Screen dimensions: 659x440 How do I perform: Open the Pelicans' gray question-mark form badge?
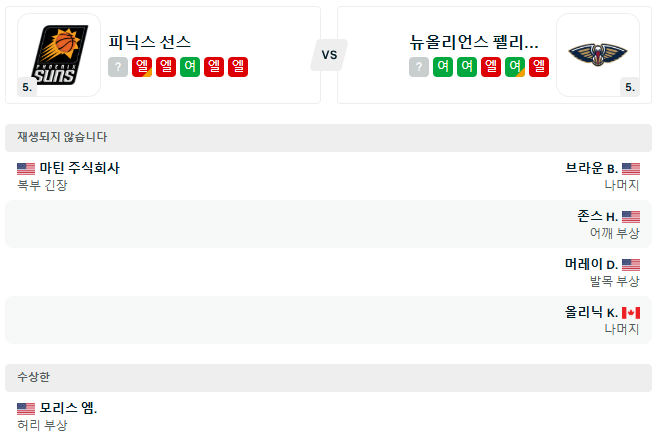click(x=419, y=67)
